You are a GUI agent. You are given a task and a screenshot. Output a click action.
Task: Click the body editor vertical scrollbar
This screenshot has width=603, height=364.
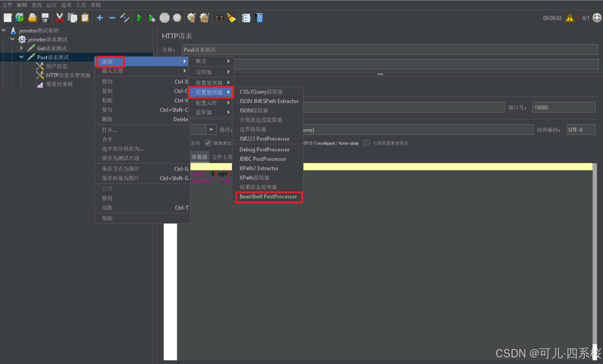(x=595, y=253)
